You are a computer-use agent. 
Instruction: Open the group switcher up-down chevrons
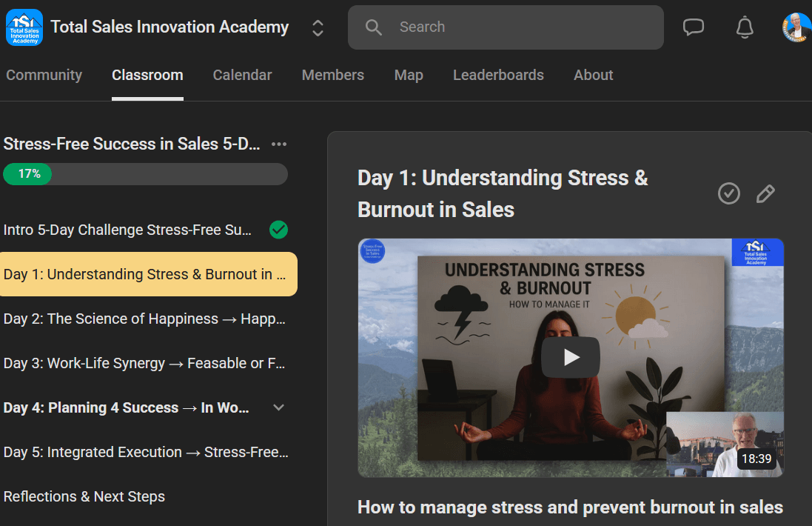click(318, 28)
